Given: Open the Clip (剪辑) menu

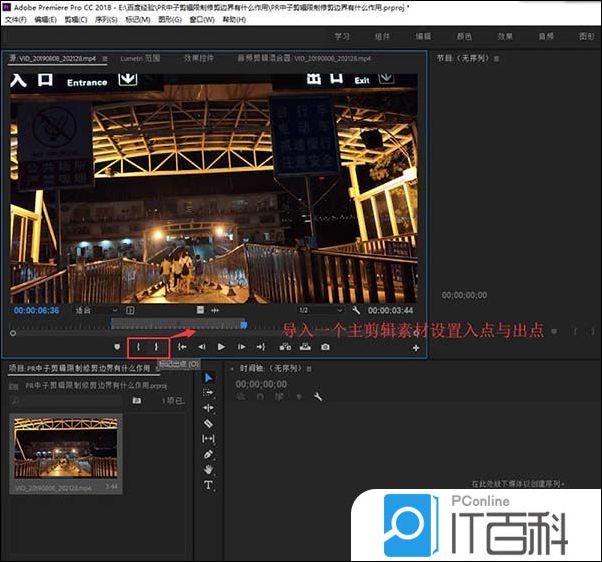Looking at the screenshot, I should 76,19.
